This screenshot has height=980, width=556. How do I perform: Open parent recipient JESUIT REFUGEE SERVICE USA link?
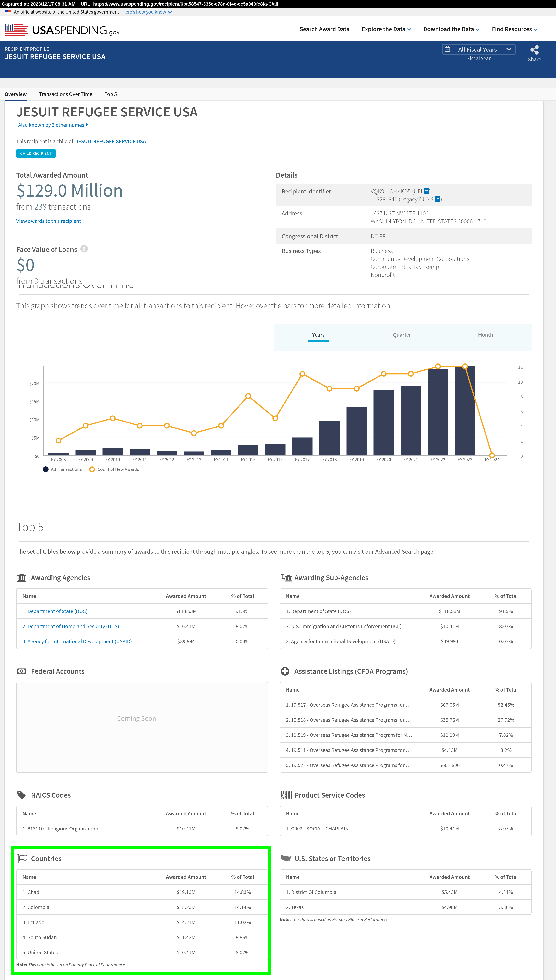pos(110,141)
